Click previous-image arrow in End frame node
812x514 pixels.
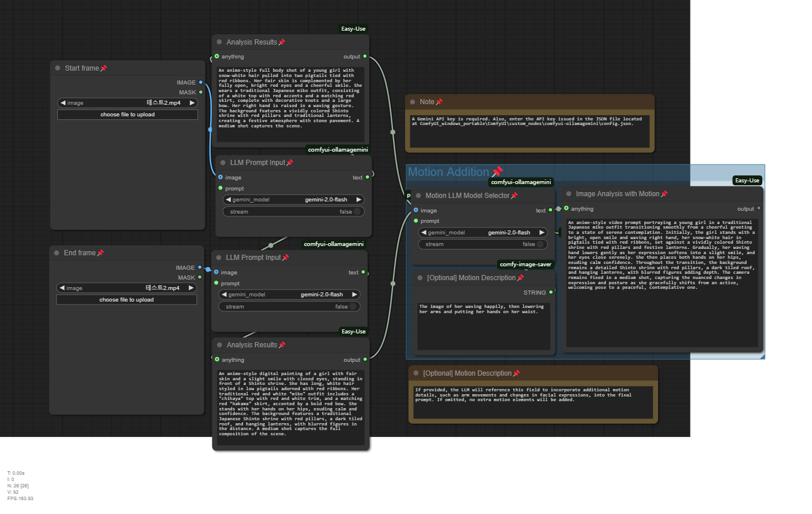61,288
